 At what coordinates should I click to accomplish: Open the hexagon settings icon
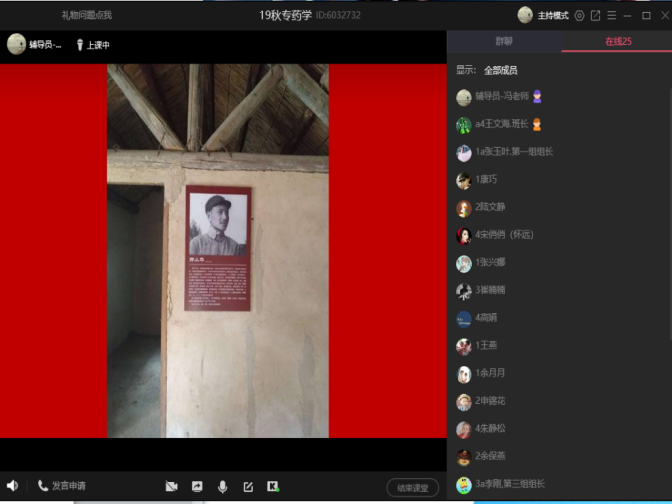pos(579,16)
